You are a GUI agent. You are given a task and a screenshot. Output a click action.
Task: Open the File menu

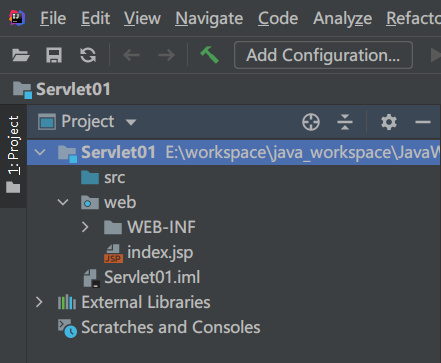coord(53,18)
